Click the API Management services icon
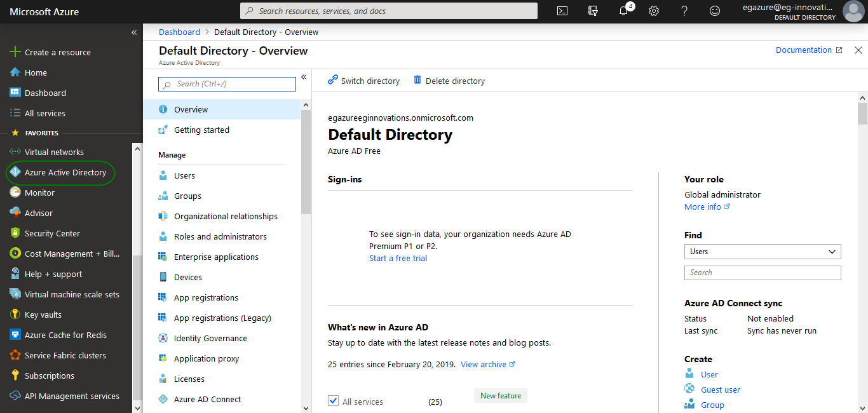This screenshot has height=413, width=868. (15, 396)
